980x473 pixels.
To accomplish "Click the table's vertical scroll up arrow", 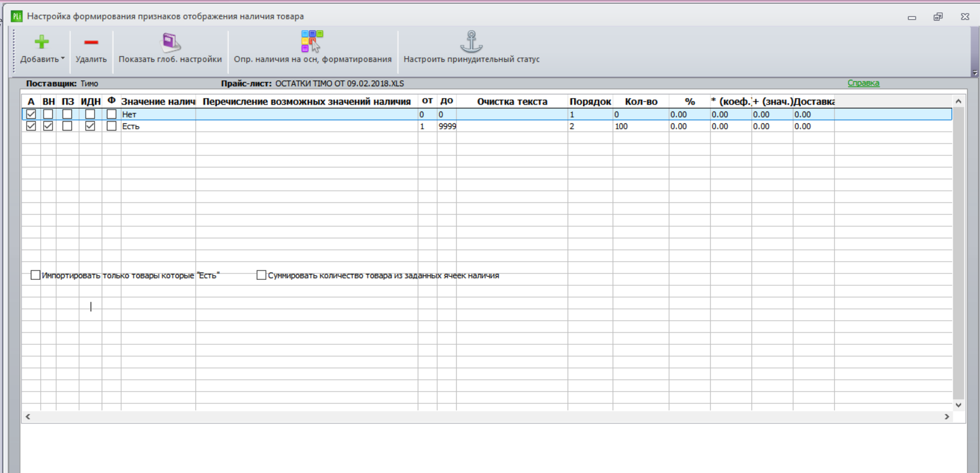I will (958, 102).
